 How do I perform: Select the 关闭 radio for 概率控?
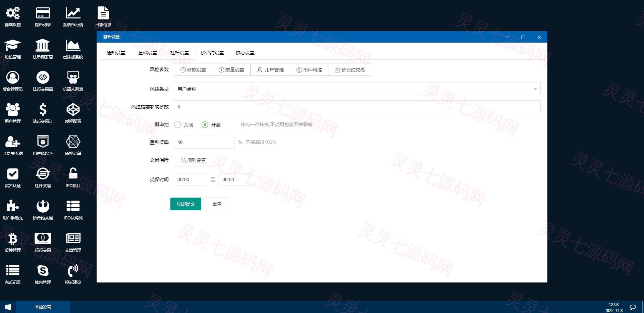pos(177,125)
